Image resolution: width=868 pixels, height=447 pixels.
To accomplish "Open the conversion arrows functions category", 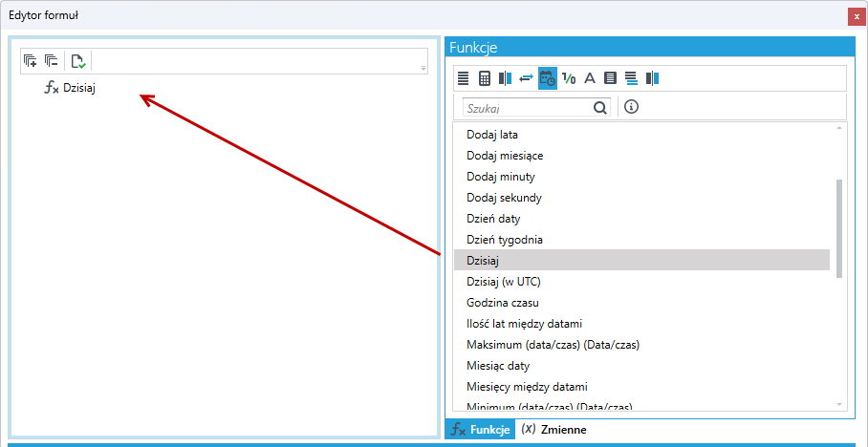I will (x=526, y=78).
